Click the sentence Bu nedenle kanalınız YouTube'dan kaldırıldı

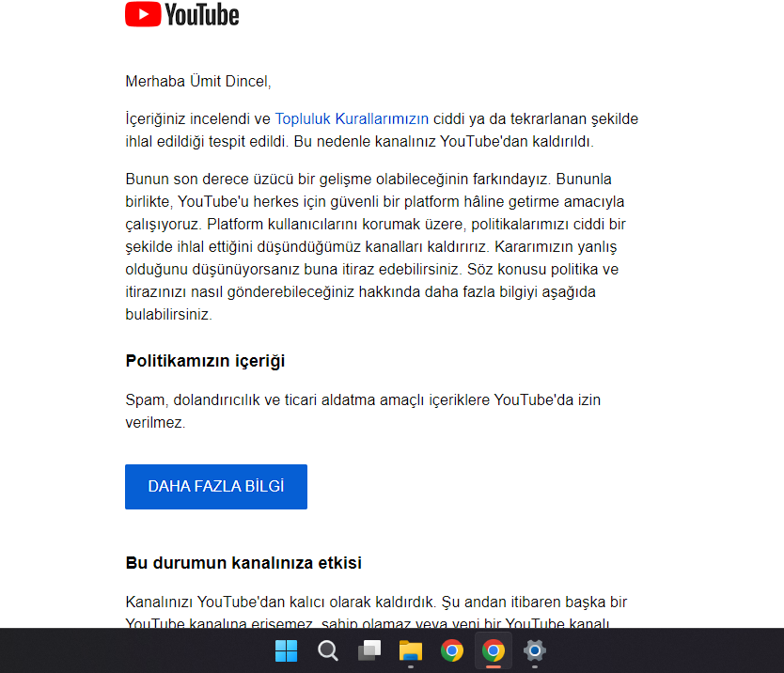[444, 142]
